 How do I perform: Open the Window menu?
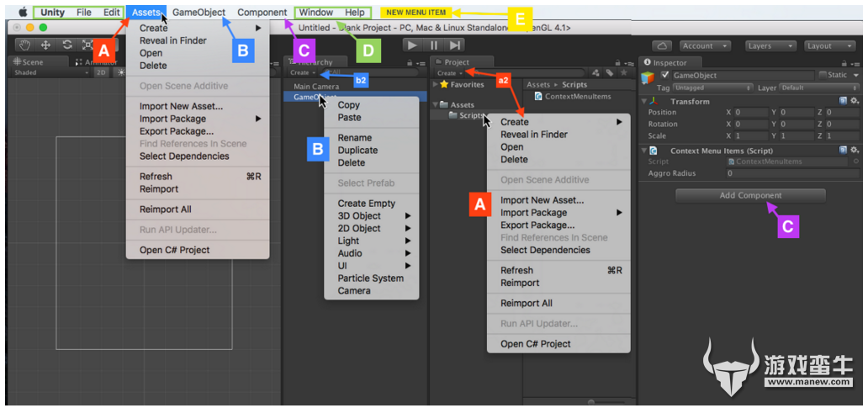[x=316, y=12]
